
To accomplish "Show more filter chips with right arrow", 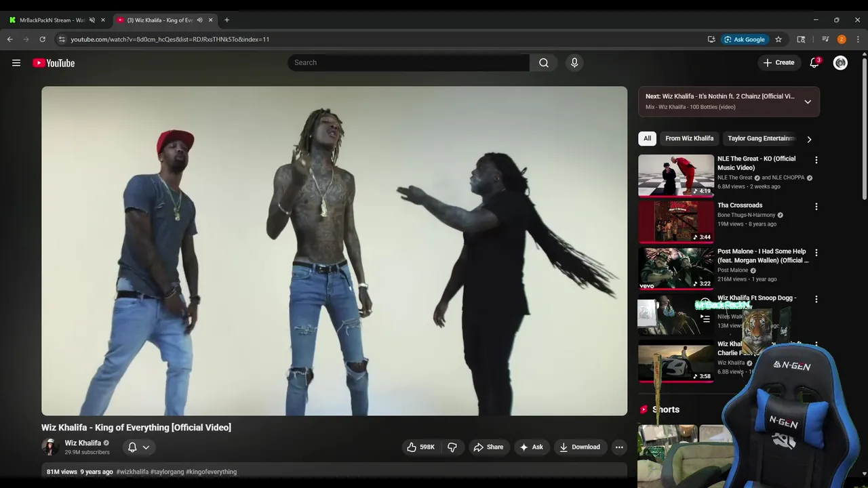I will click(x=809, y=139).
